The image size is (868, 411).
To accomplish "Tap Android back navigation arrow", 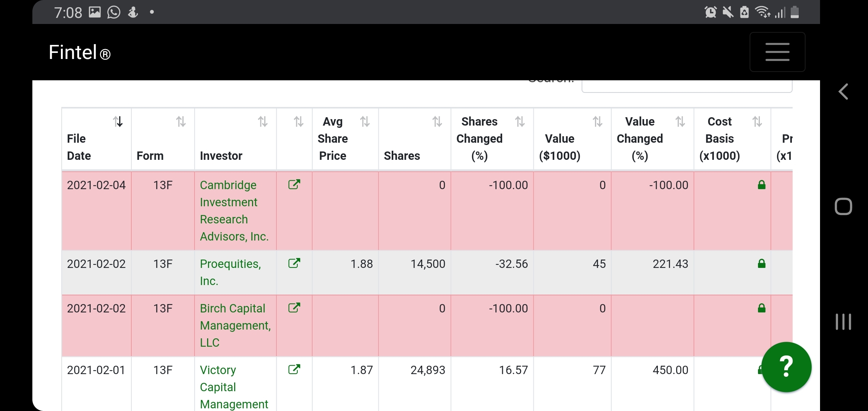I will [x=843, y=92].
